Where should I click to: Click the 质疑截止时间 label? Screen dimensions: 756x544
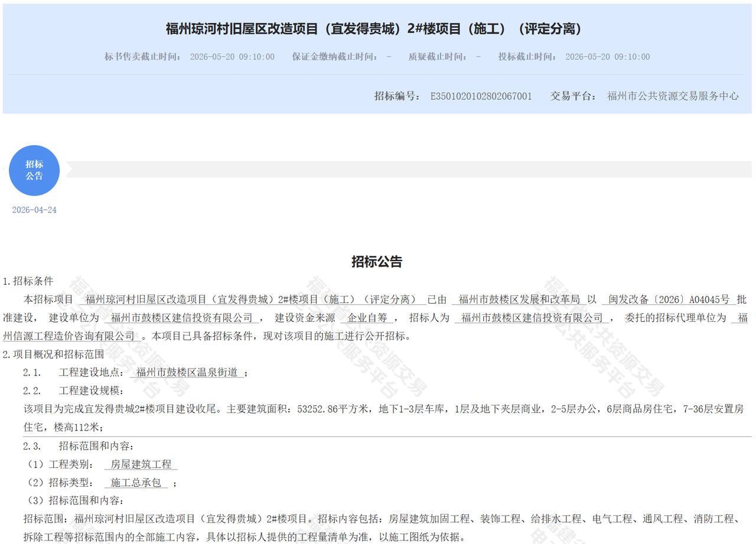(x=437, y=57)
